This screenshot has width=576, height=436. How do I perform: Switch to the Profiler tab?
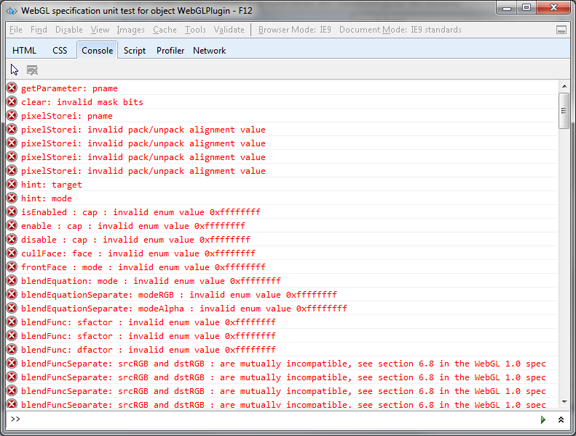(x=170, y=51)
